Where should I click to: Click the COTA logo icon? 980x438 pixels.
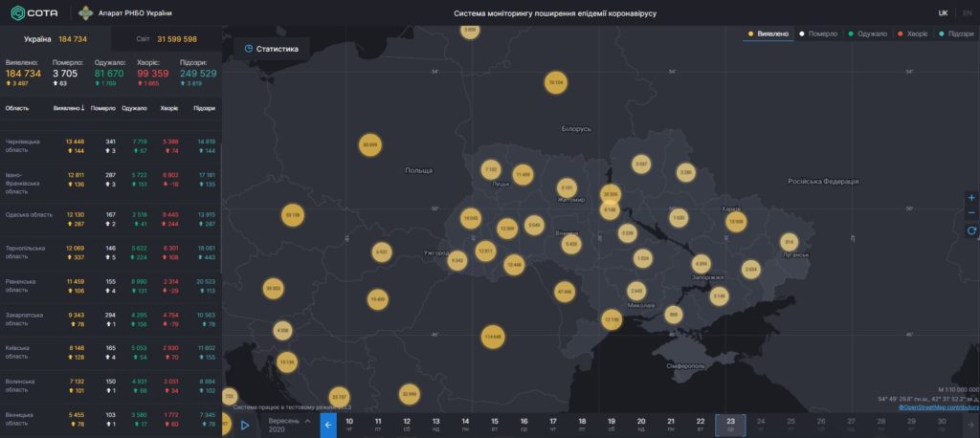[18, 12]
